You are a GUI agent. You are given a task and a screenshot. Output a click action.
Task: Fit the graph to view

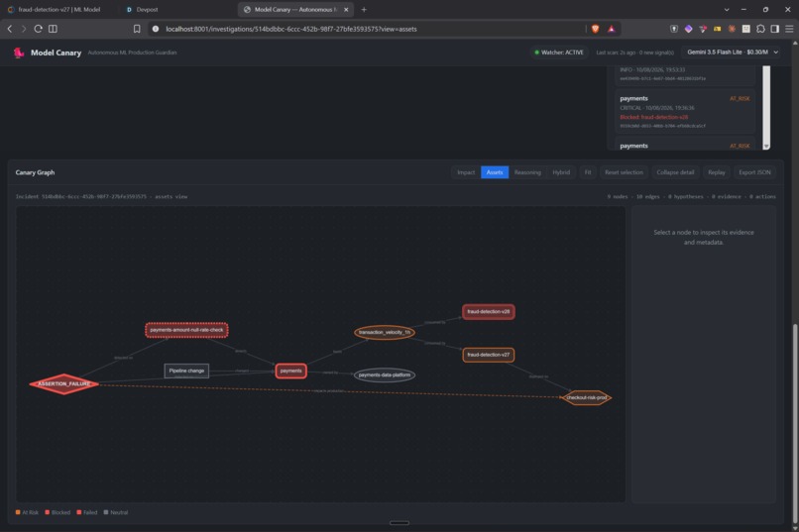pos(588,172)
